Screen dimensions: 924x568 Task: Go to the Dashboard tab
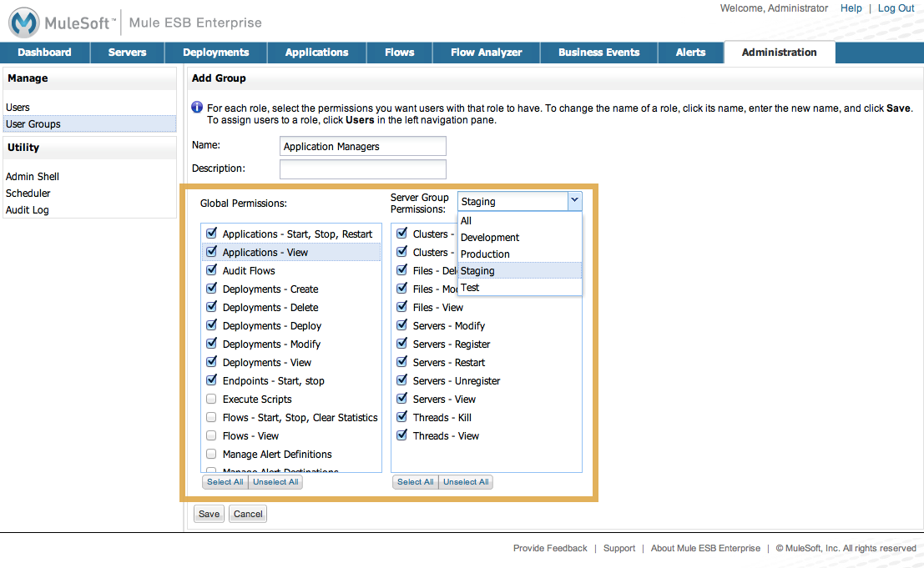coord(44,53)
